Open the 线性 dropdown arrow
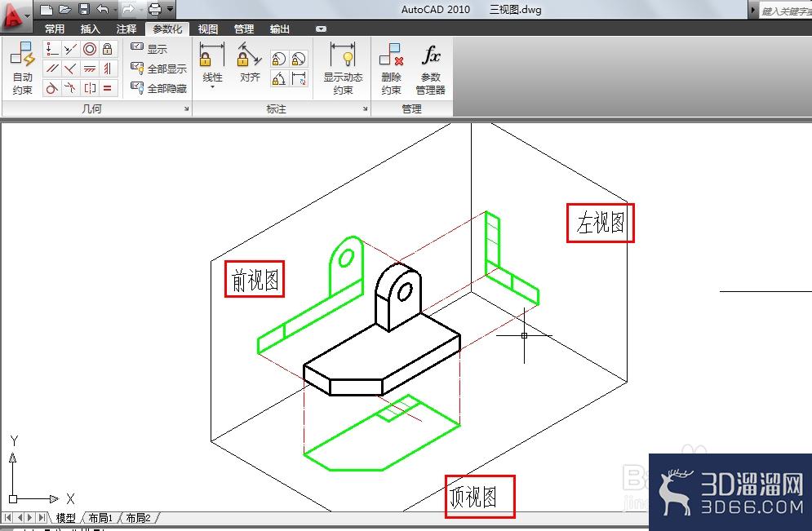The height and width of the screenshot is (531, 812). tap(212, 87)
